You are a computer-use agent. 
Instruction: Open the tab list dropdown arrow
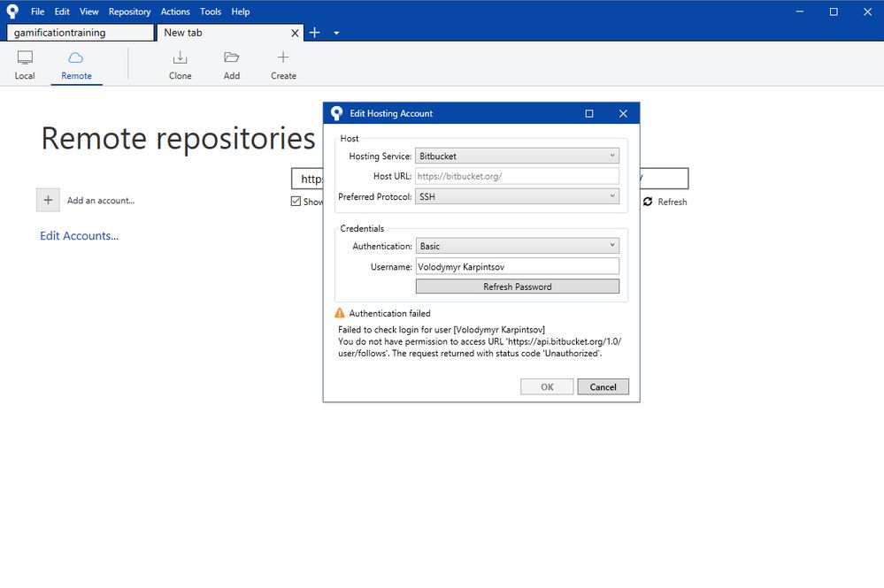tap(336, 34)
